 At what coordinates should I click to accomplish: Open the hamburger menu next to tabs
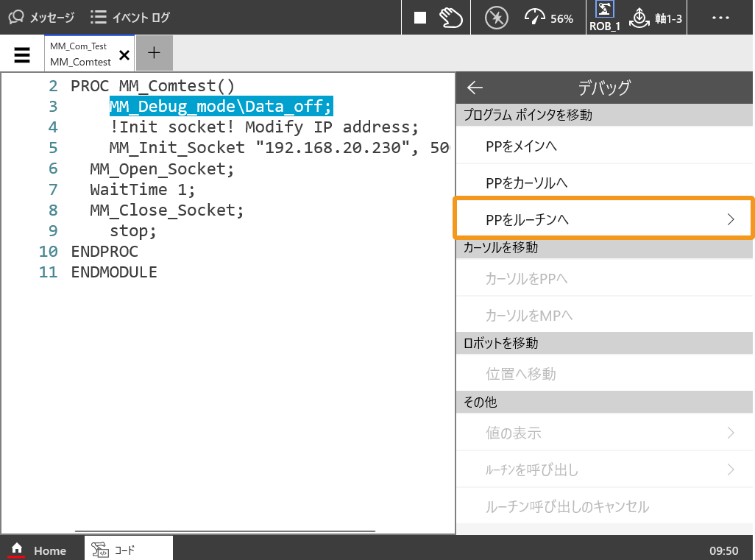22,55
